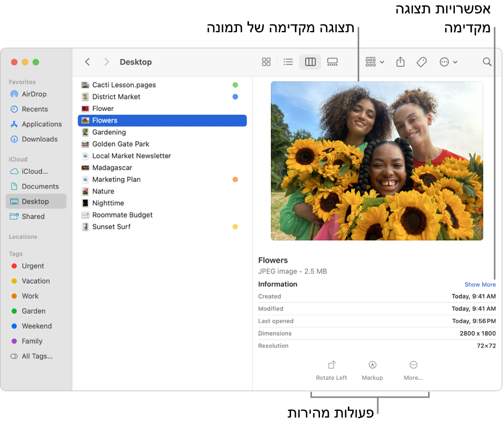Go back with the left chevron

pos(87,62)
